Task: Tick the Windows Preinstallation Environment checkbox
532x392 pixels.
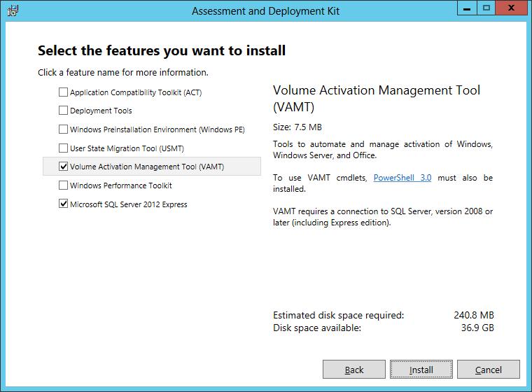Action: click(64, 129)
